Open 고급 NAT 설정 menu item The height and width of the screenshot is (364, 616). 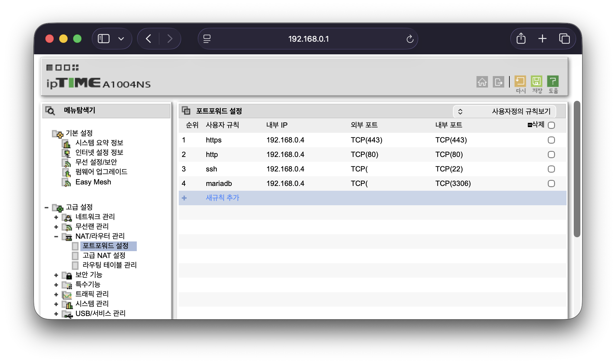click(104, 256)
